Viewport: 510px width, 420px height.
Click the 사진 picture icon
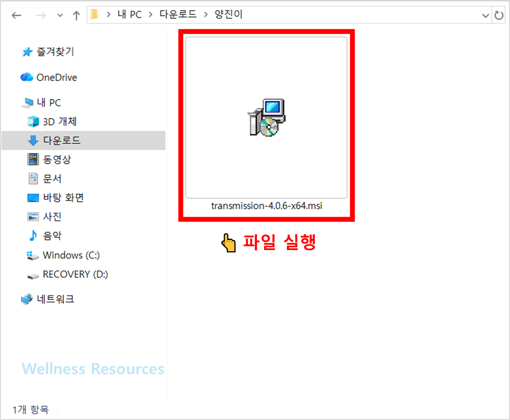tap(33, 217)
